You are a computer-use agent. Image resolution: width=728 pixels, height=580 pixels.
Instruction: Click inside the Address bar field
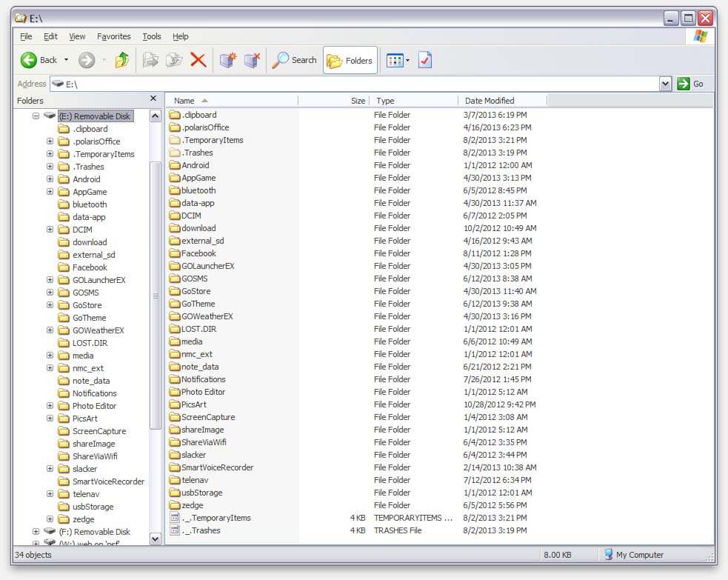tap(355, 84)
